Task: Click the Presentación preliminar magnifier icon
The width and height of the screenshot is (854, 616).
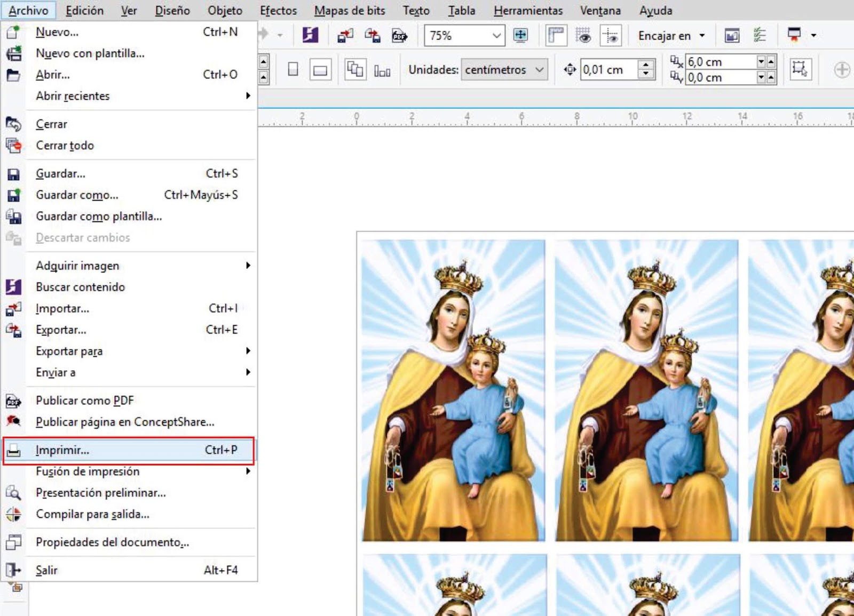Action: [13, 493]
